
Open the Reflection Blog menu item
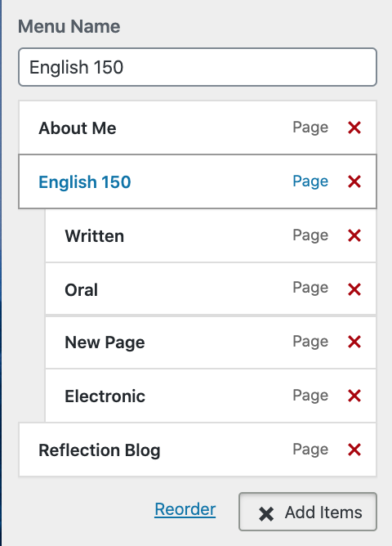198,450
